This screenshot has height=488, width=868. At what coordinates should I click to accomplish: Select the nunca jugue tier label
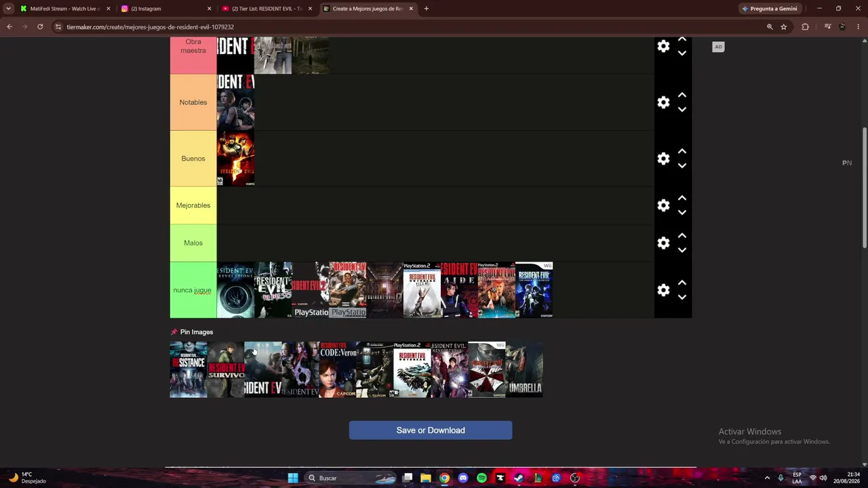[x=193, y=290]
